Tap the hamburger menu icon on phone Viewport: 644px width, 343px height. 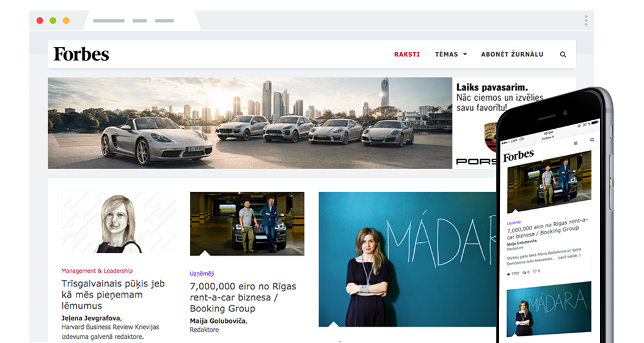point(576,143)
